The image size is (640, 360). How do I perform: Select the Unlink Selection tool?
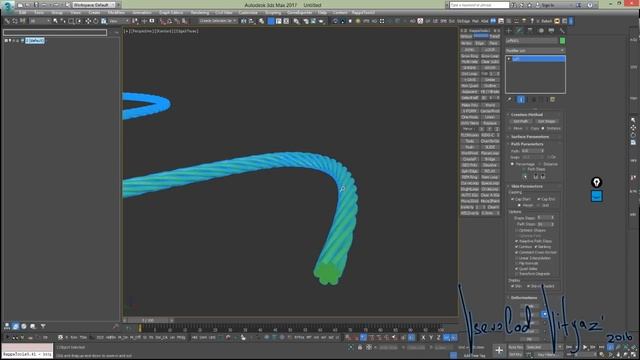(15, 21)
